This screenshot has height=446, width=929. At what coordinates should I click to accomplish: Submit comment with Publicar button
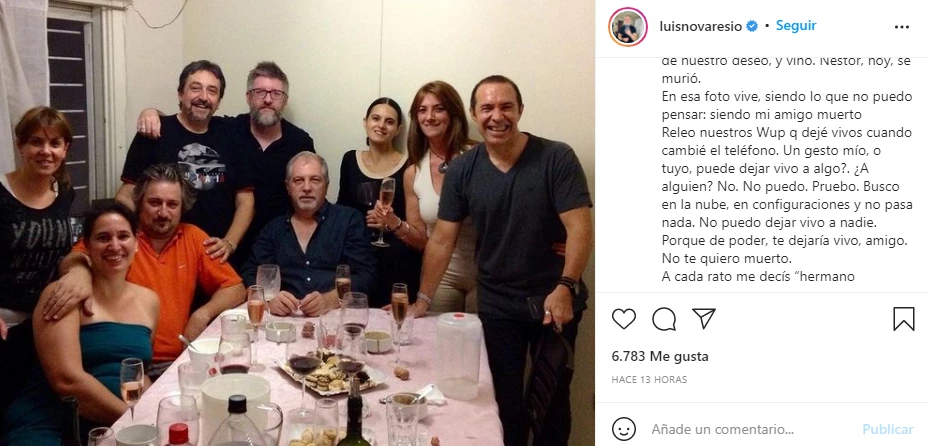[888, 429]
